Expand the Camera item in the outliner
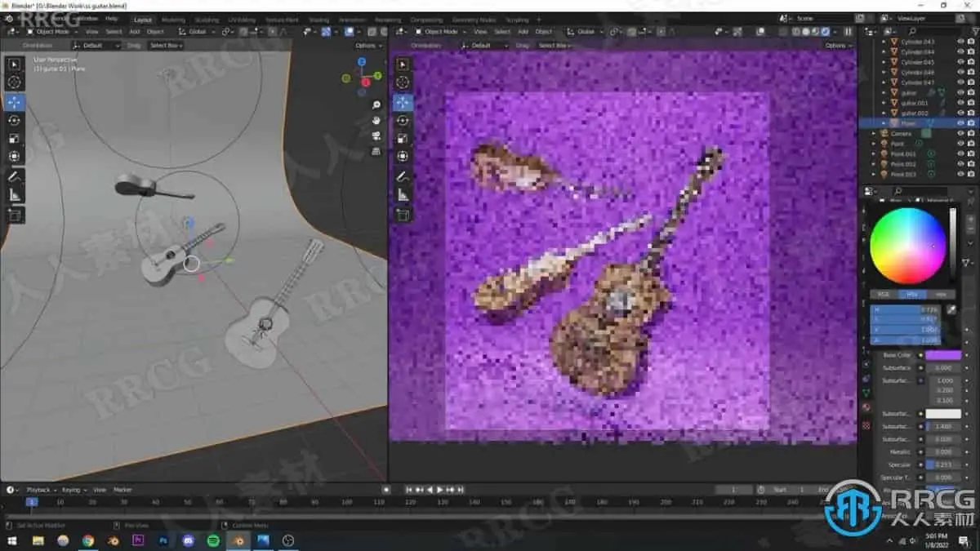 click(874, 133)
